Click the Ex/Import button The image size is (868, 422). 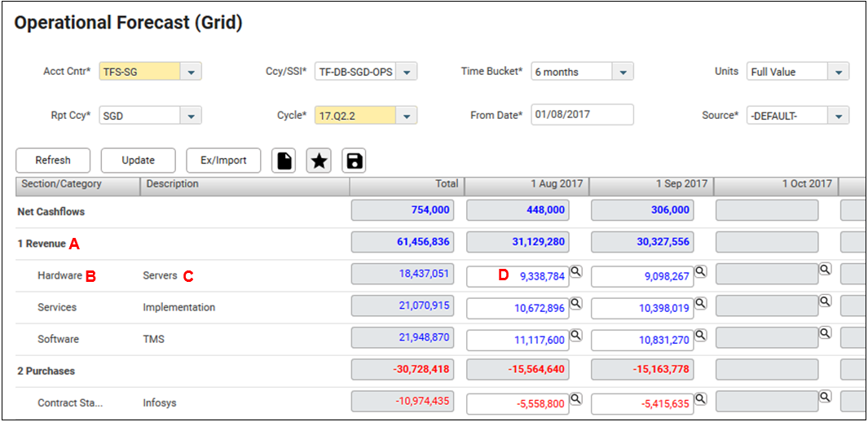tap(223, 160)
